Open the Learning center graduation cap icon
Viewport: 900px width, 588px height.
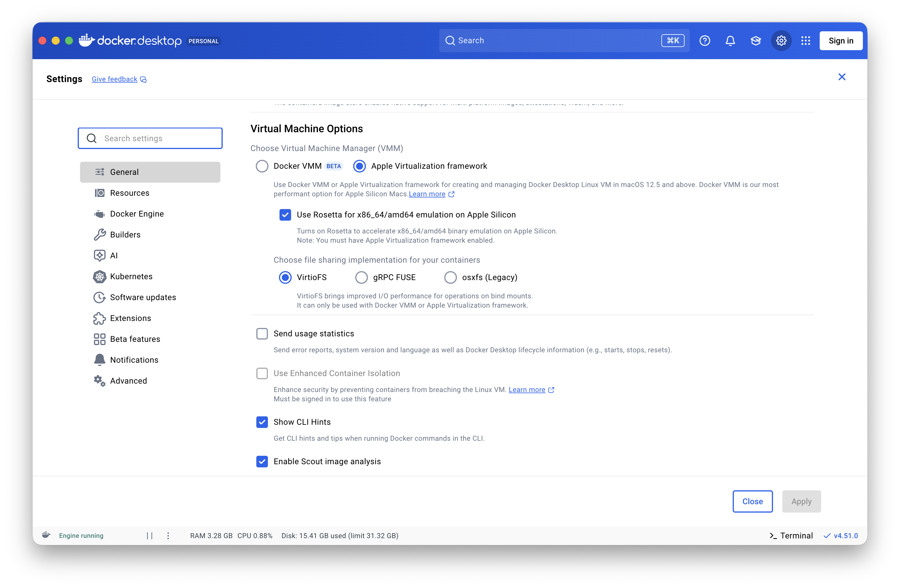pos(756,41)
